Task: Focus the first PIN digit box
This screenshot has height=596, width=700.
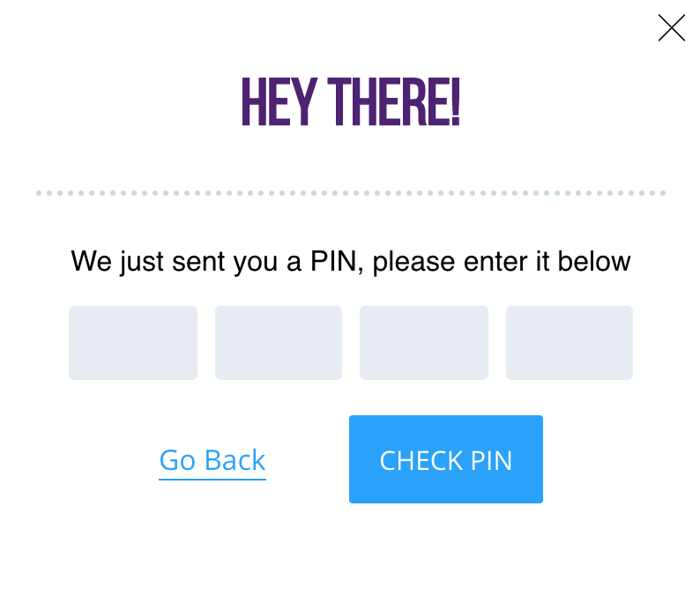Action: tap(133, 343)
